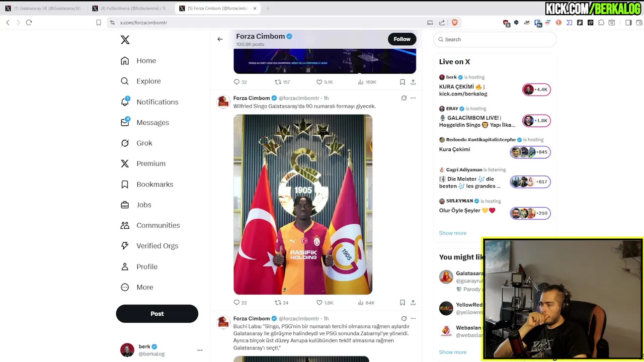The image size is (644, 362).
Task: Click the X logo in the sidebar
Action: tap(125, 40)
